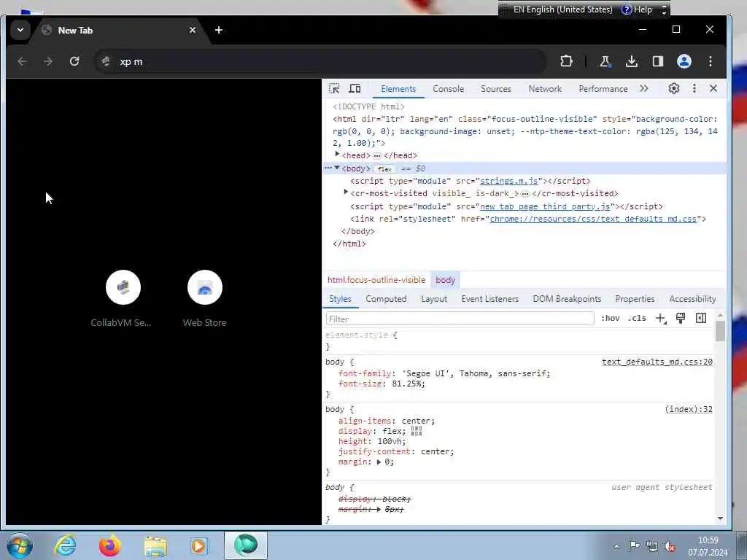This screenshot has height=560, width=747.
Task: Open the Properties pane tab
Action: (x=635, y=298)
